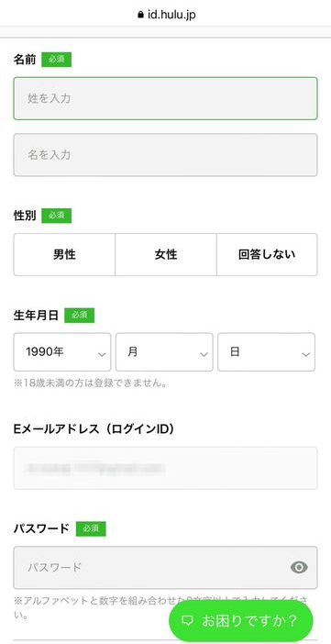Open the 日 day dropdown

267,352
